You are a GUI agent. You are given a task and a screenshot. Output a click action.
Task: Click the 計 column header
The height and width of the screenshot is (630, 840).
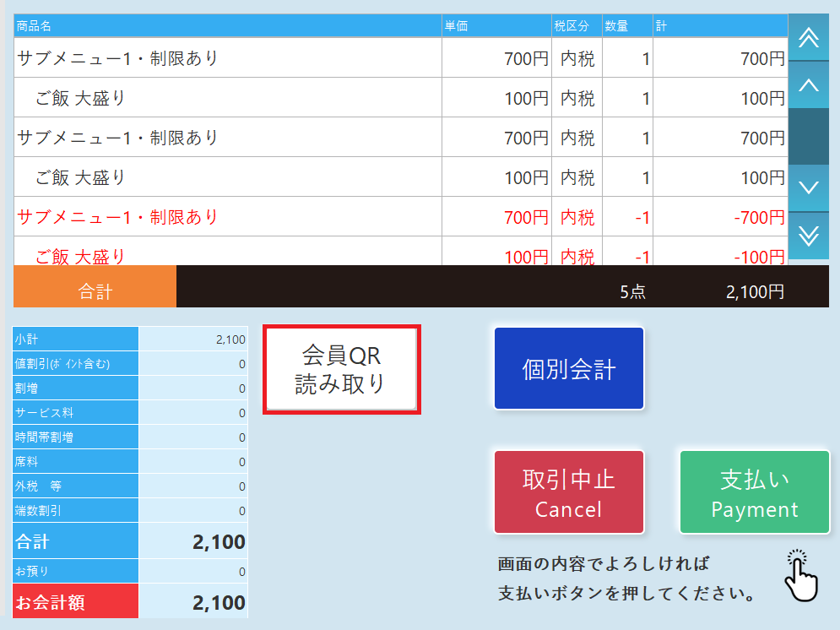(720, 25)
